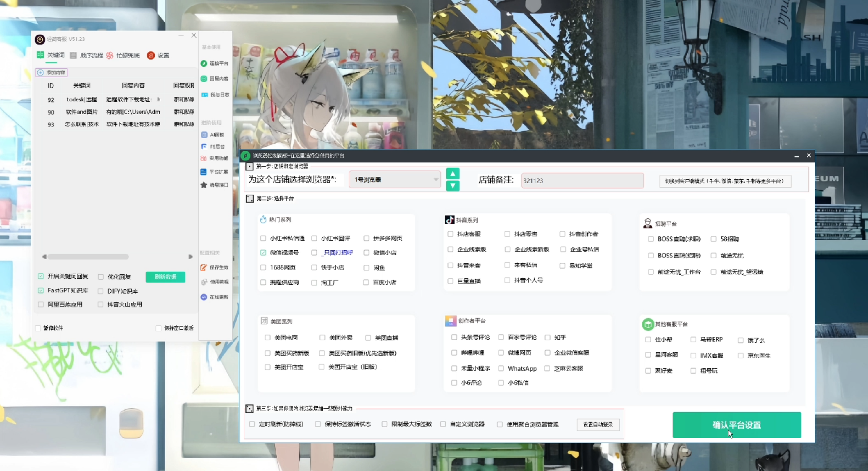Image resolution: width=868 pixels, height=471 pixels.
Task: Check the 抖店客服 checkbox
Action: pyautogui.click(x=450, y=234)
